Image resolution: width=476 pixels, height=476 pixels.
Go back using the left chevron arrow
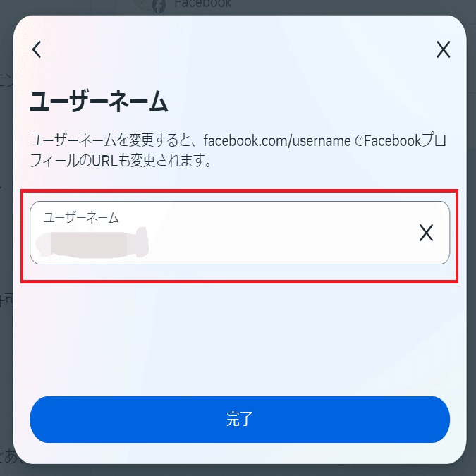[37, 49]
